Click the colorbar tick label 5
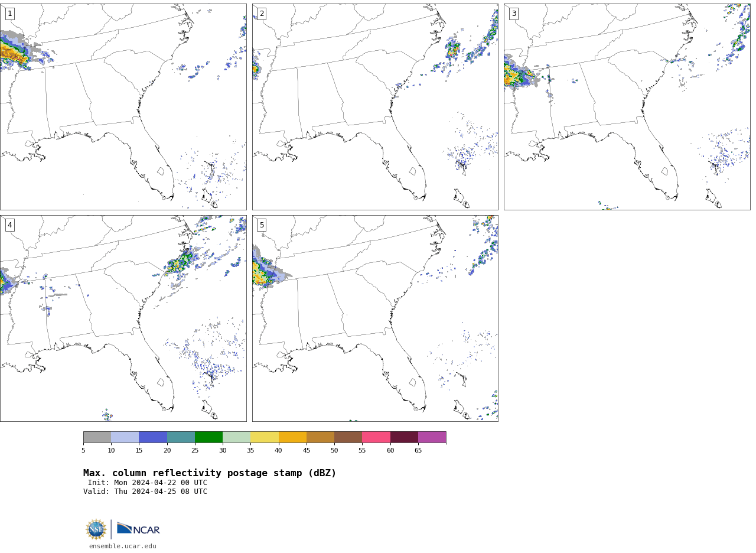 pos(83,451)
